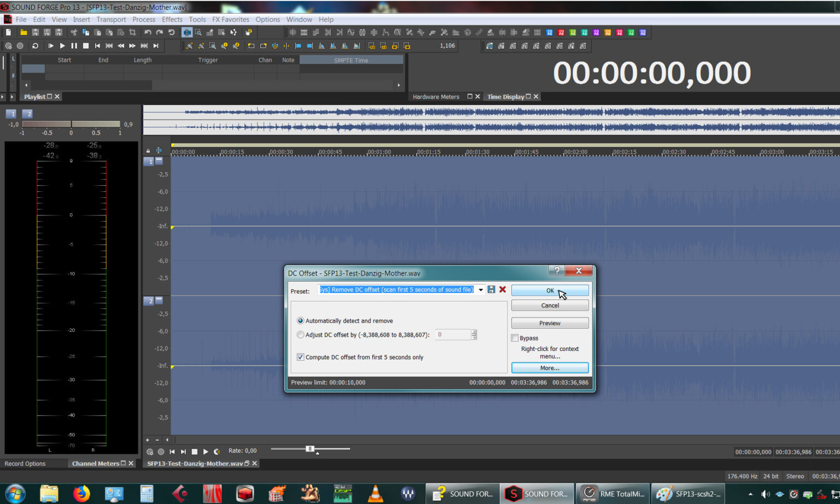Toggle track 1 header number button
Screen dimensions: 840x504
149,161
